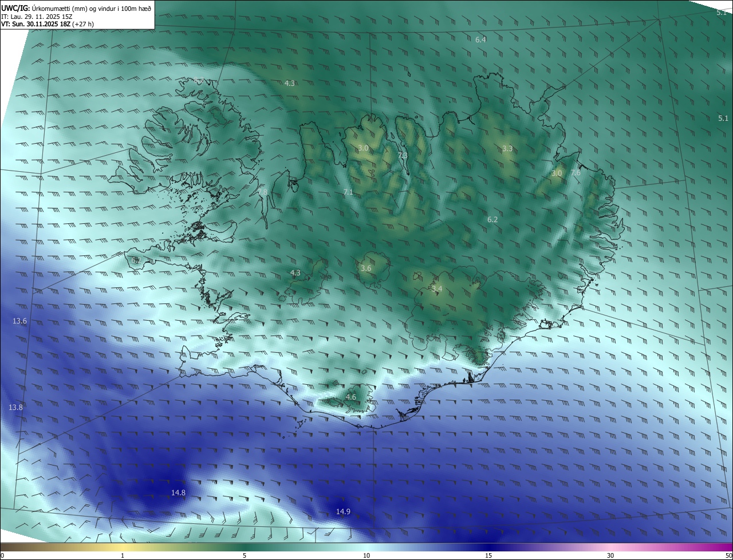Click the 6.4 value label on the map
The image size is (733, 560).
pyautogui.click(x=480, y=40)
